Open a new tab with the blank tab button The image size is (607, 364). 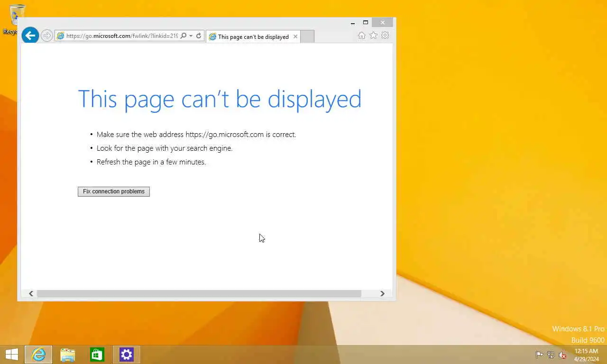307,36
